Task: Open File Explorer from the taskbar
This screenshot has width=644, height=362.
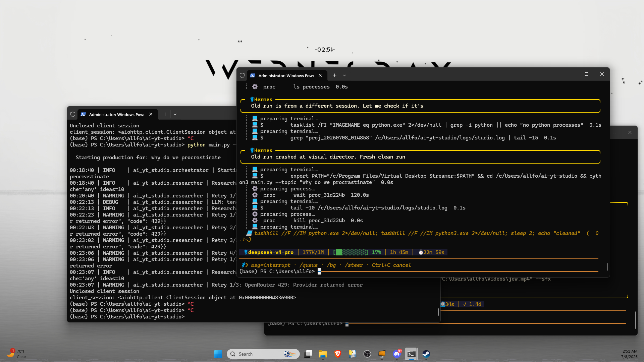Action: click(323, 354)
